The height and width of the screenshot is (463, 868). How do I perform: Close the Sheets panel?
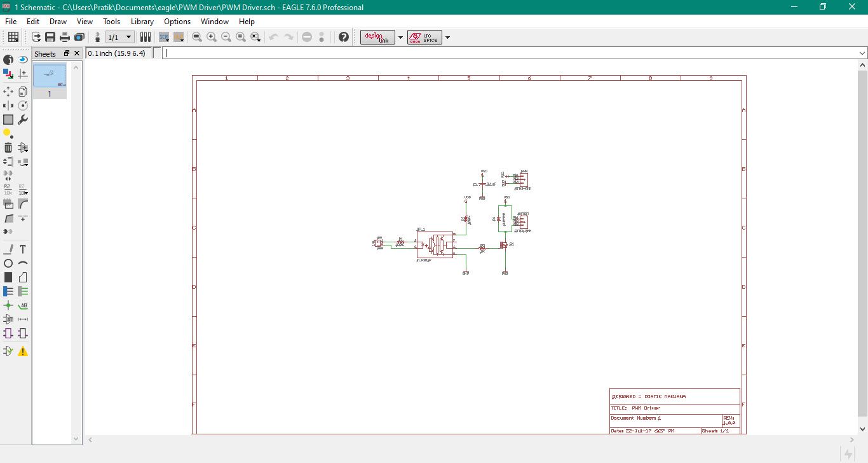pos(77,53)
